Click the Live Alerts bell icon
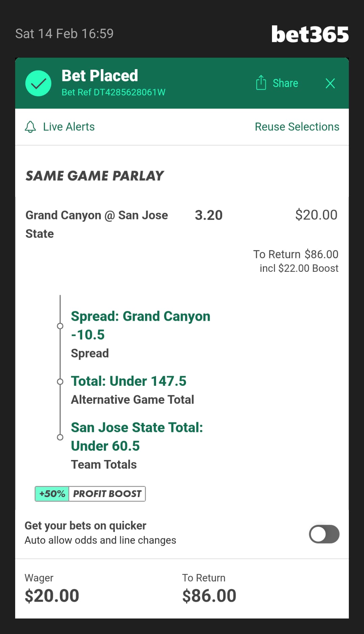364x634 pixels. click(x=30, y=127)
